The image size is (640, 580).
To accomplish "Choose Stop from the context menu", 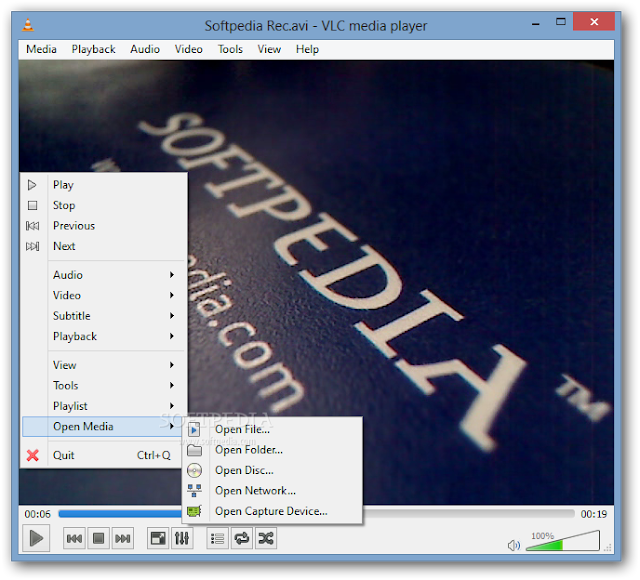I will pyautogui.click(x=104, y=205).
